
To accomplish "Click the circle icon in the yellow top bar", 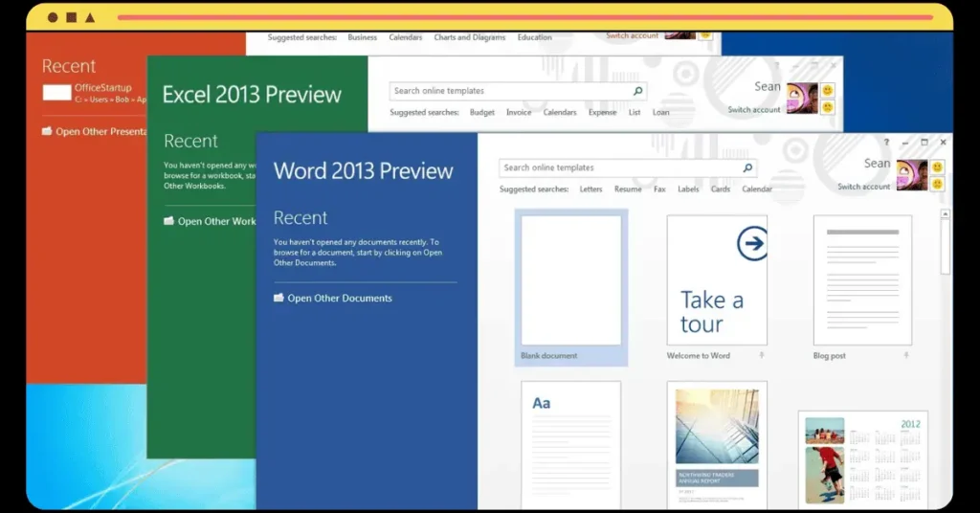I will coord(54,17).
